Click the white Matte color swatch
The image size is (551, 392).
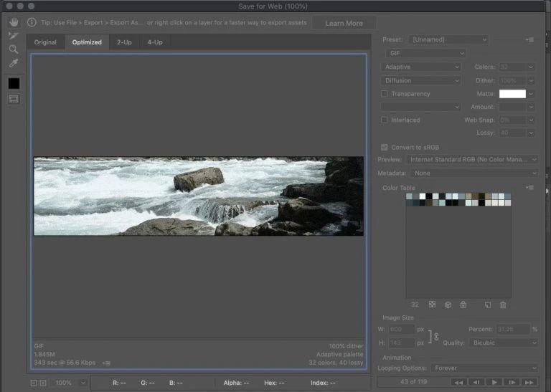[x=512, y=94]
